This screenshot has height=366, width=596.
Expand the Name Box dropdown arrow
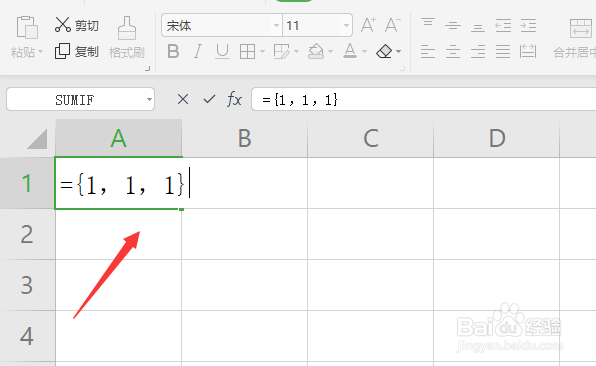149,100
